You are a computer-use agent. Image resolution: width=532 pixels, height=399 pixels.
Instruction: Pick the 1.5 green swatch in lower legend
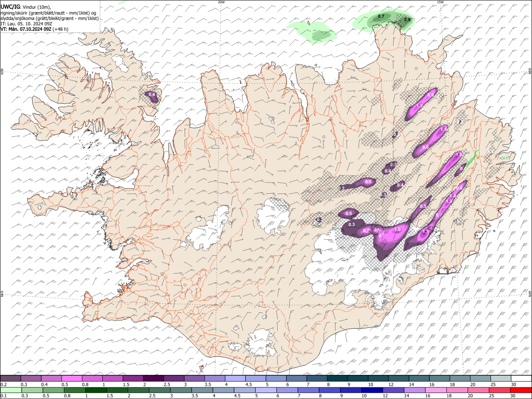point(117,390)
